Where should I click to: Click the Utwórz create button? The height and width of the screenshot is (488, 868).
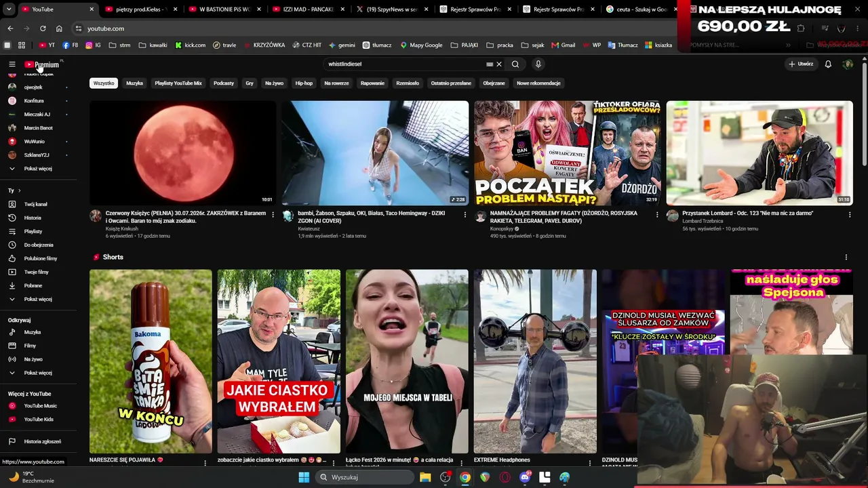[x=801, y=64]
